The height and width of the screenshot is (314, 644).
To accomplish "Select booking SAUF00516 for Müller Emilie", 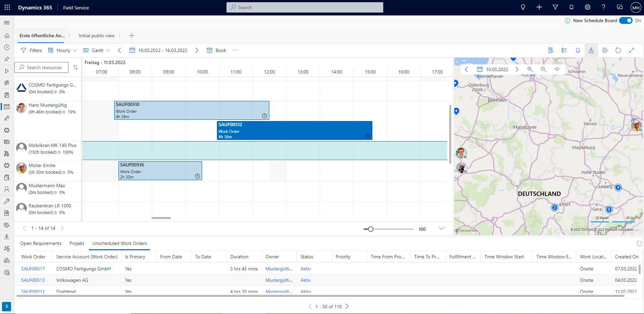I will [160, 171].
